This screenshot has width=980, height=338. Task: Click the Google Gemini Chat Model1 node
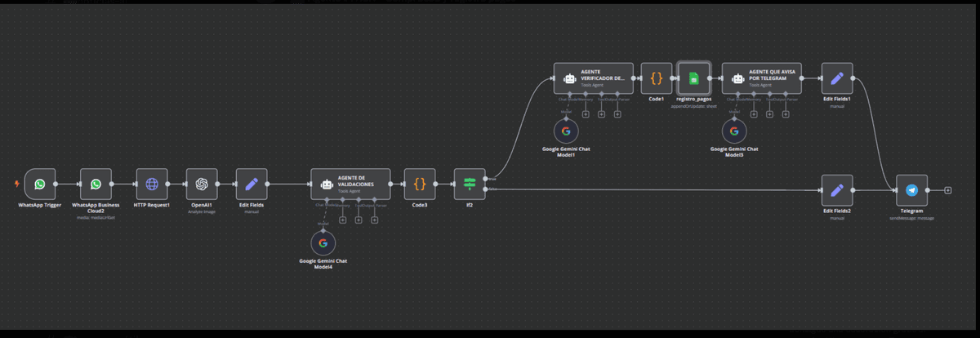click(x=568, y=131)
